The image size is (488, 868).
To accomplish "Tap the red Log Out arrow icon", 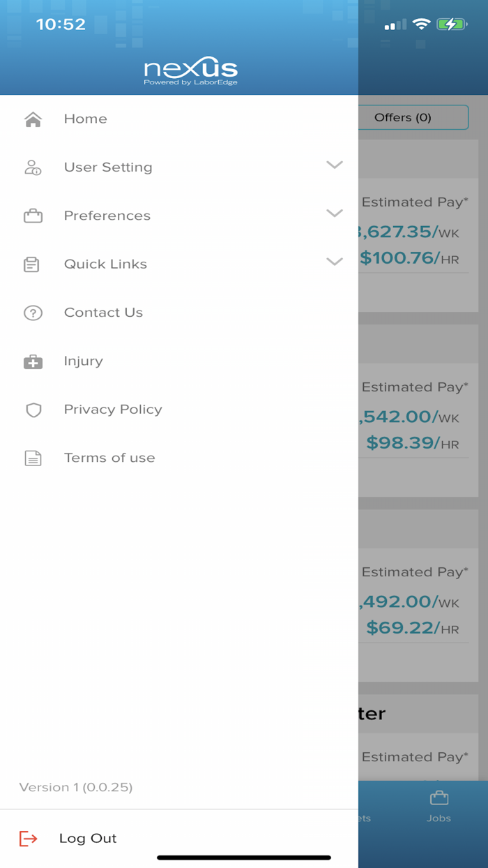I will 29,838.
